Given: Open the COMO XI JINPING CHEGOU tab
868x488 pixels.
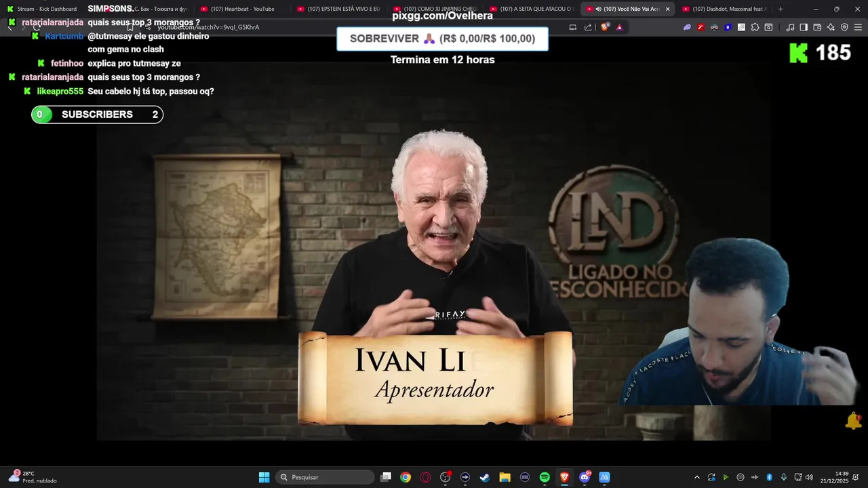Looking at the screenshot, I should [436, 9].
